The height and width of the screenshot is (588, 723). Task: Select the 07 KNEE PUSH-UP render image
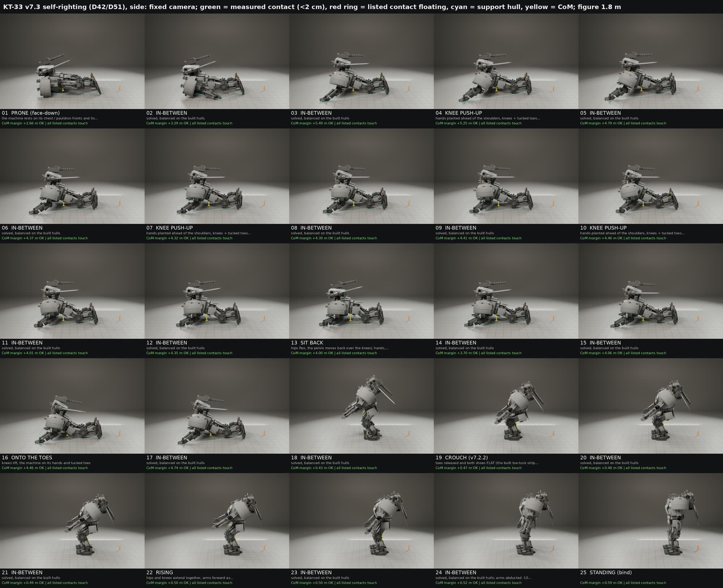[217, 176]
